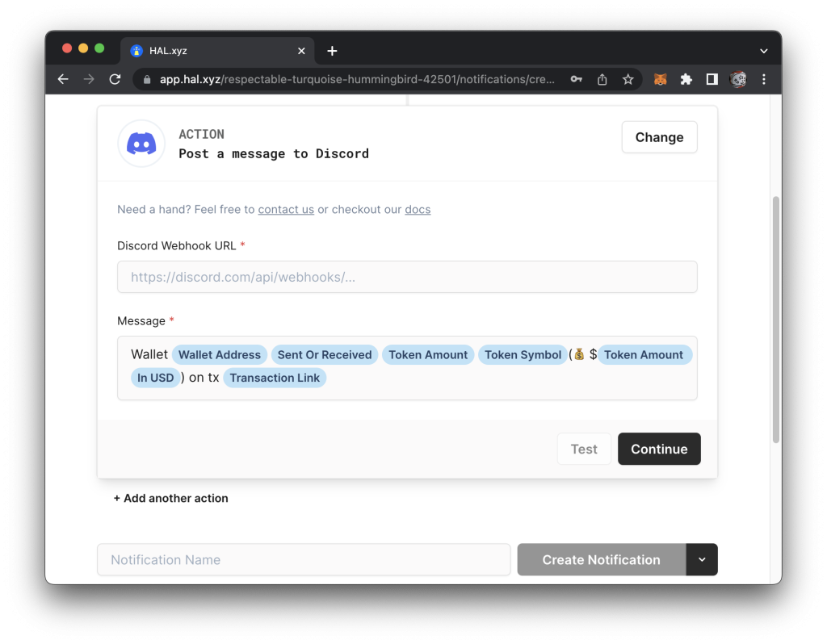The image size is (827, 644).
Task: Click the browser forward arrow
Action: click(89, 79)
